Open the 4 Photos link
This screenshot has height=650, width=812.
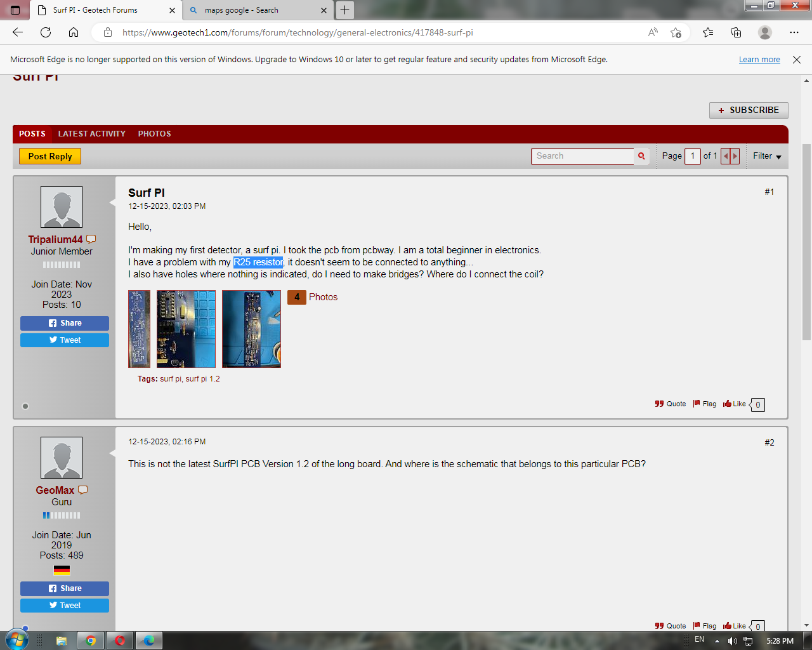(x=313, y=297)
